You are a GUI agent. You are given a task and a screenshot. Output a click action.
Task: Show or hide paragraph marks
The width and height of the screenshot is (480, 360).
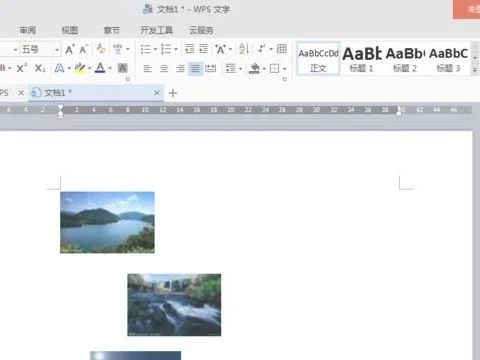[262, 49]
